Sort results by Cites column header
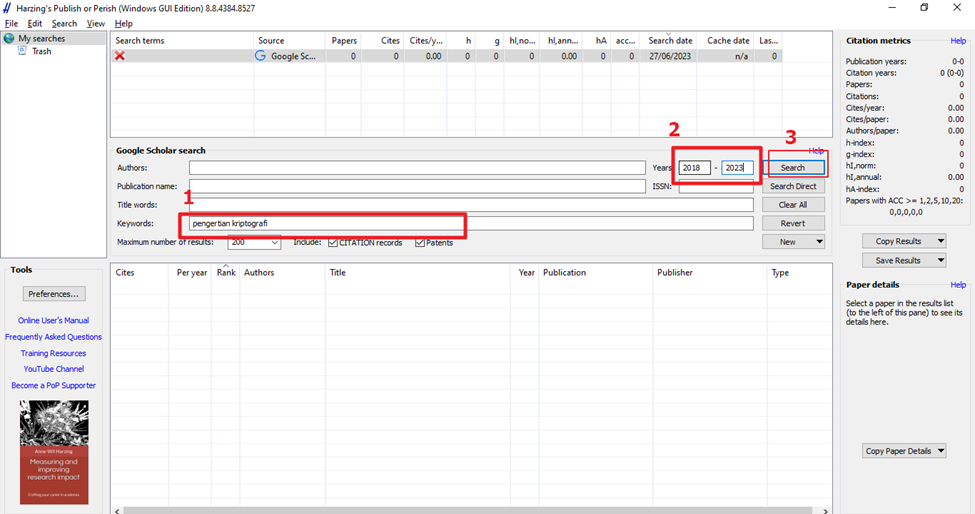 (x=139, y=273)
